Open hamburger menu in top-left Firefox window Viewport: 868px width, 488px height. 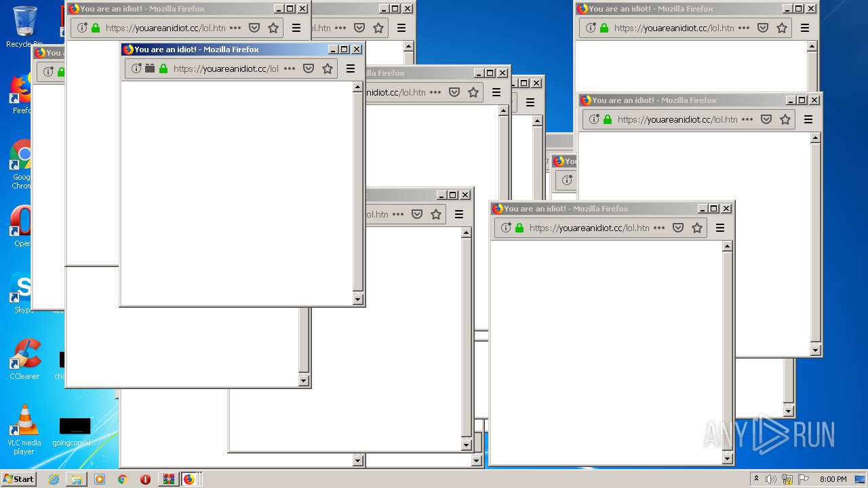pyautogui.click(x=296, y=28)
